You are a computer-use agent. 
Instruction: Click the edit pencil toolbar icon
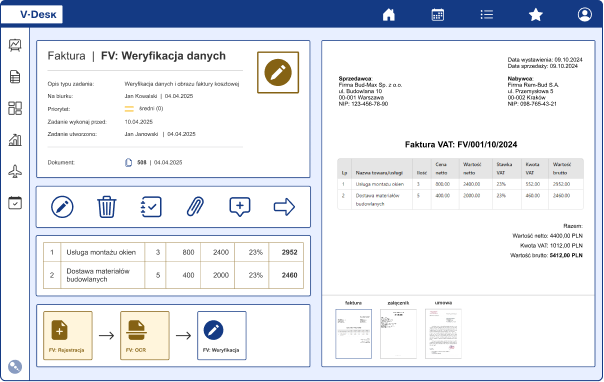click(62, 207)
